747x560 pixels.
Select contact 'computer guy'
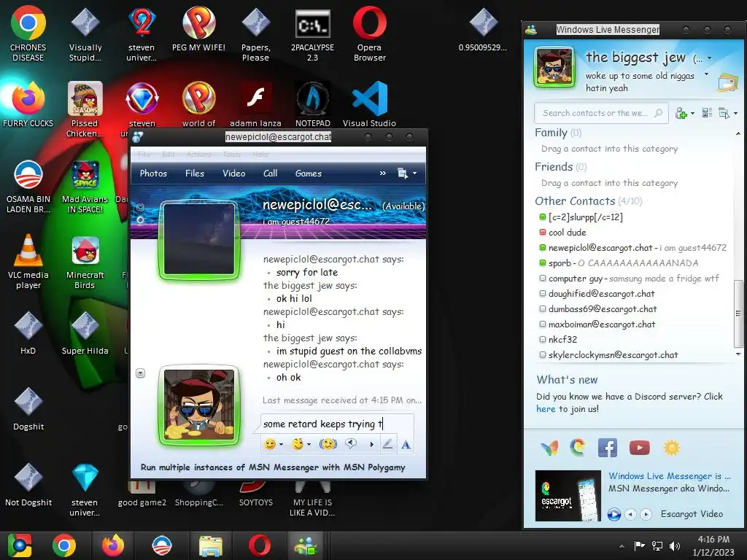[629, 278]
